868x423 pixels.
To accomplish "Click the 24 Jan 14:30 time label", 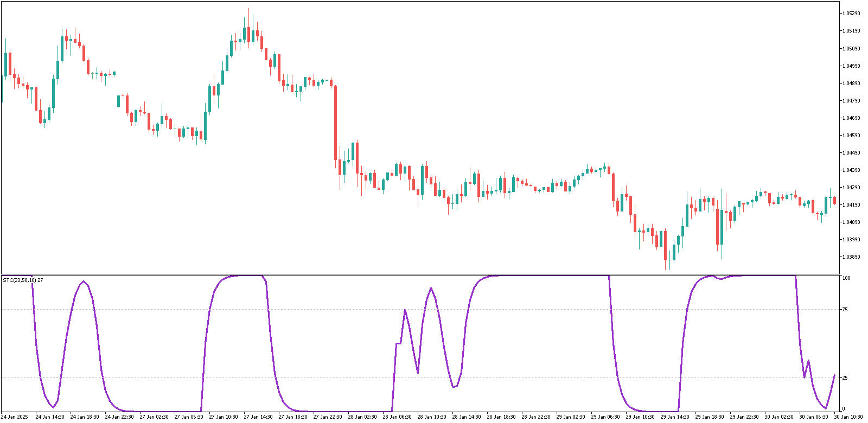I will (x=50, y=417).
